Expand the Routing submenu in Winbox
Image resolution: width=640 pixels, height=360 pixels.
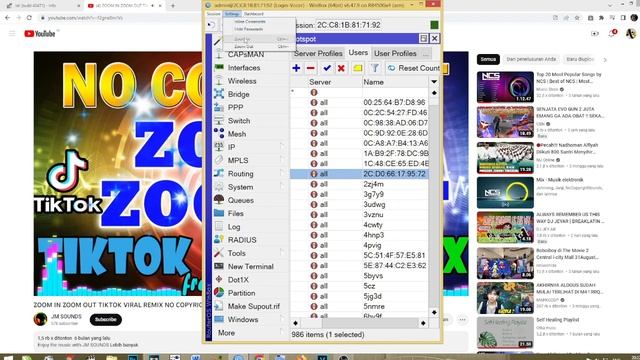point(282,173)
